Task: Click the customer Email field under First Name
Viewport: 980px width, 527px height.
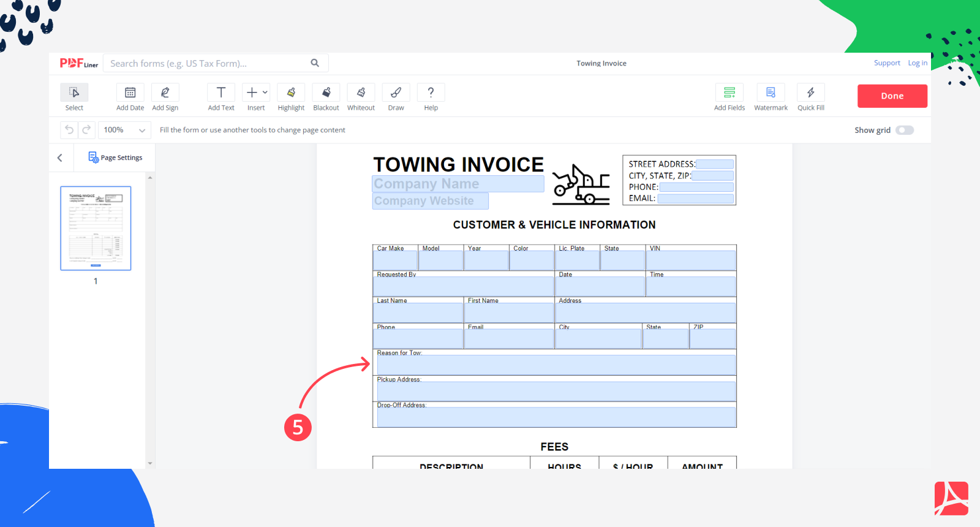Action: pos(509,339)
